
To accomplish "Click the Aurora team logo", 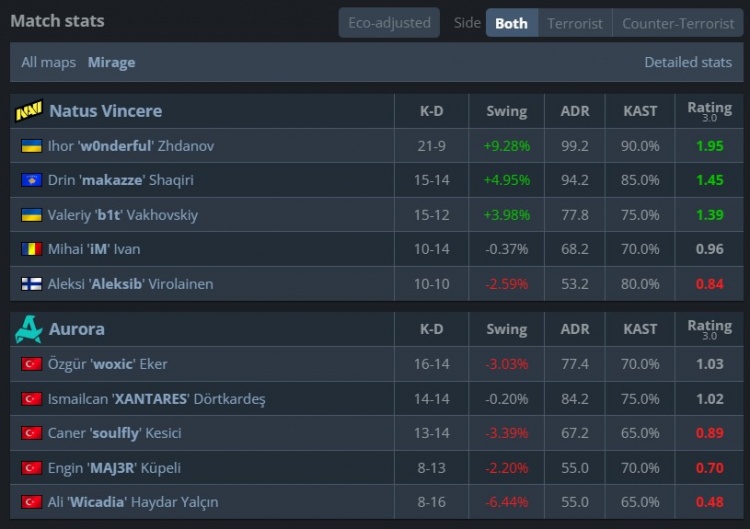I will click(29, 329).
